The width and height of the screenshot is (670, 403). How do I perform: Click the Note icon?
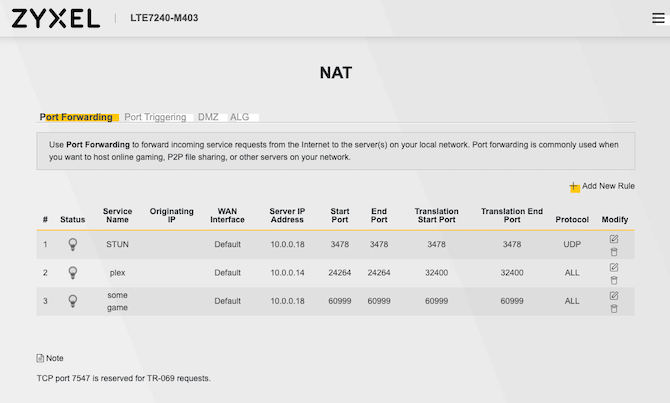click(x=41, y=358)
